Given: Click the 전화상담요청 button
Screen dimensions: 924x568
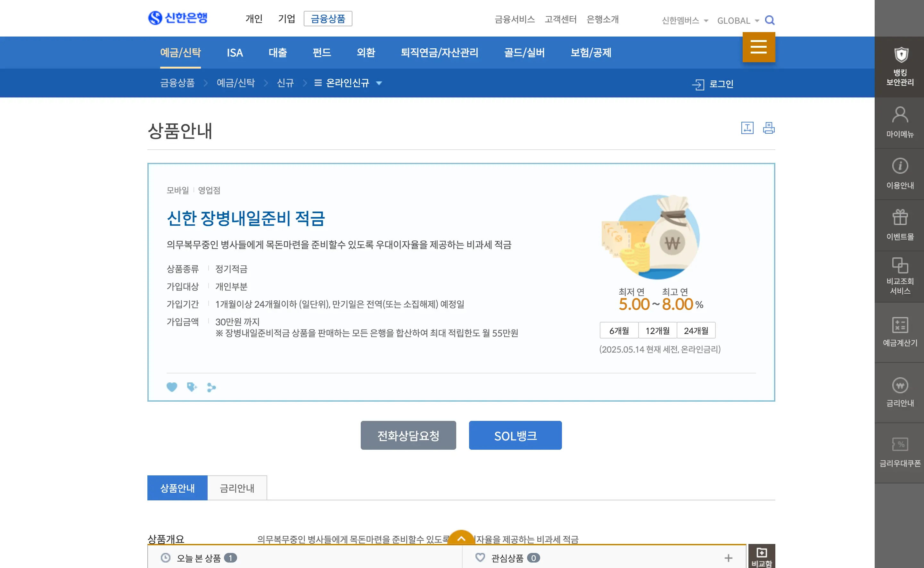Looking at the screenshot, I should pyautogui.click(x=408, y=435).
